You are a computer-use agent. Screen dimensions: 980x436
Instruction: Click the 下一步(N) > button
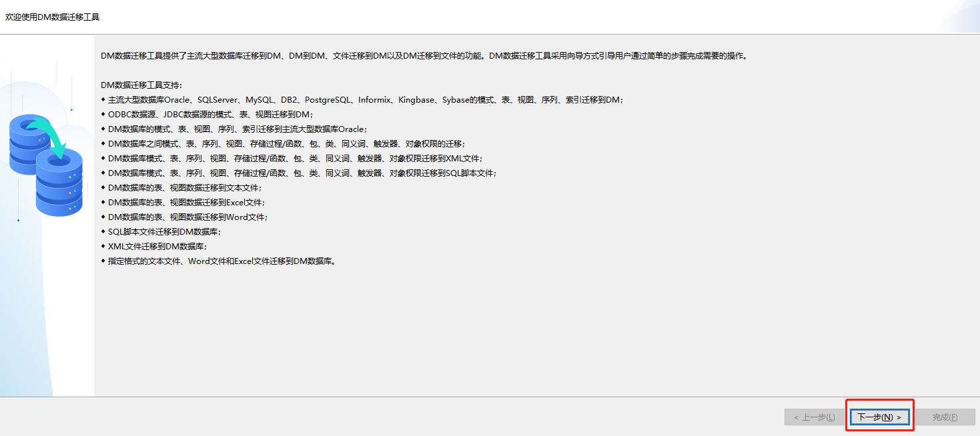[879, 417]
